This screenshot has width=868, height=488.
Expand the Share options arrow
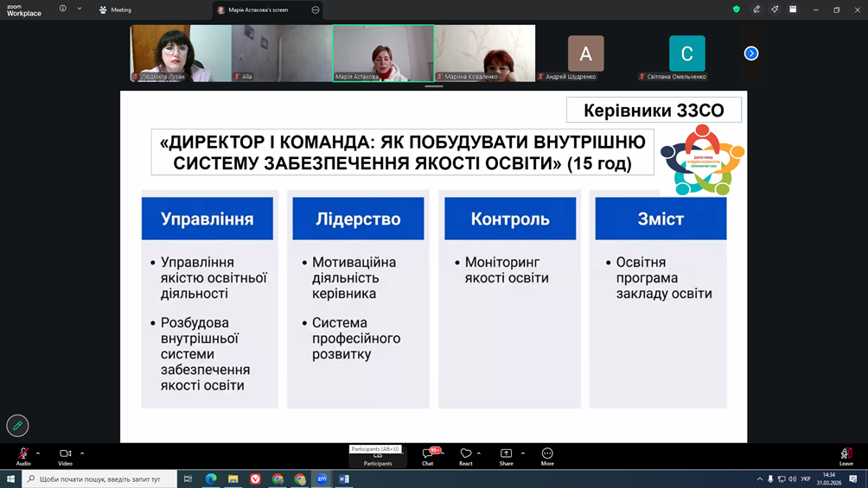point(523,453)
